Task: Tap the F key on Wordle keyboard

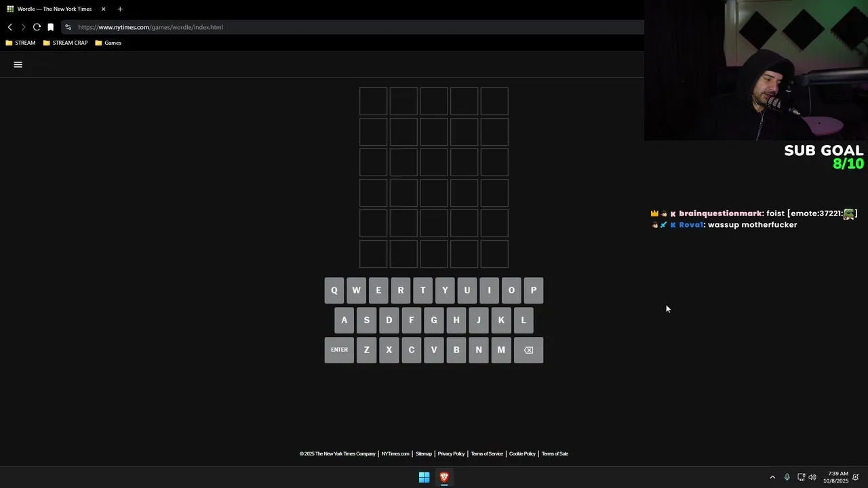Action: (x=411, y=320)
